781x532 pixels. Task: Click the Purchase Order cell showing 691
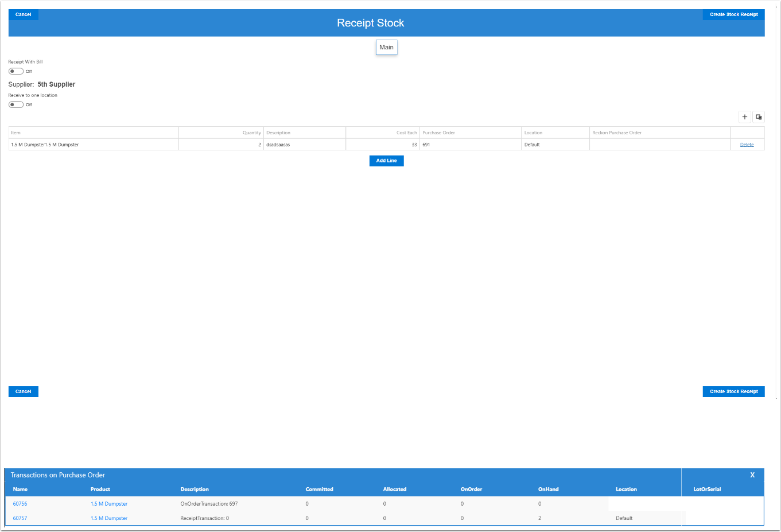[x=470, y=145]
